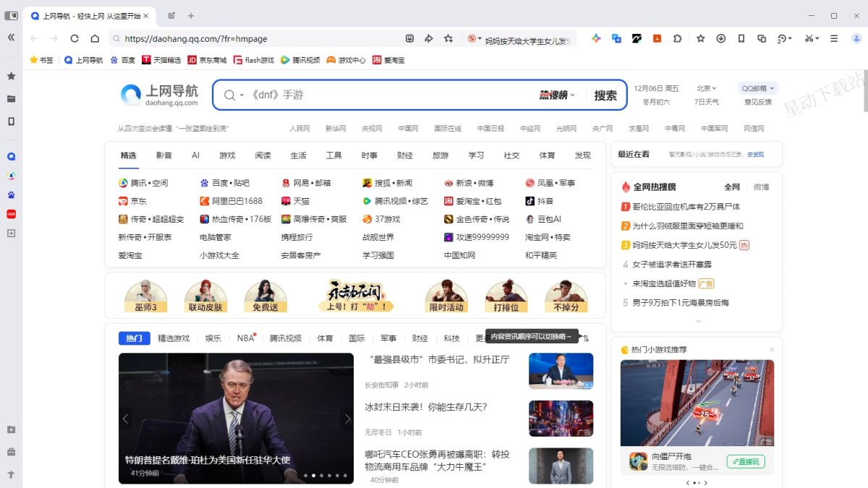The width and height of the screenshot is (868, 488).
Task: Read headline 哥伦比亚回应机库有2万具尸体
Action: pos(686,207)
